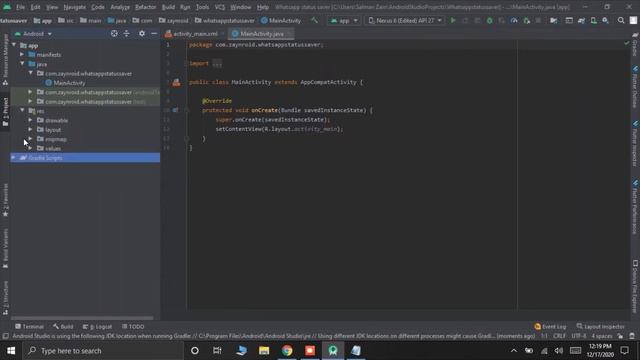Open the TODO tool window
Image resolution: width=640 pixels, height=360 pixels.
pos(133,327)
